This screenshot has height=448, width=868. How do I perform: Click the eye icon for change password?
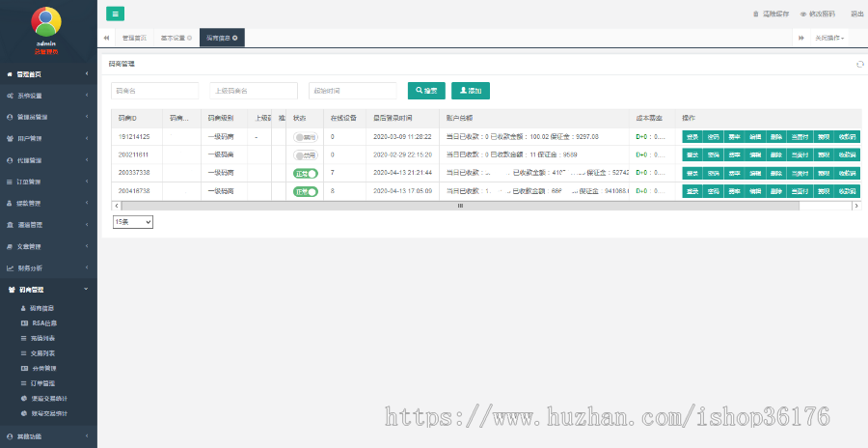coord(802,14)
